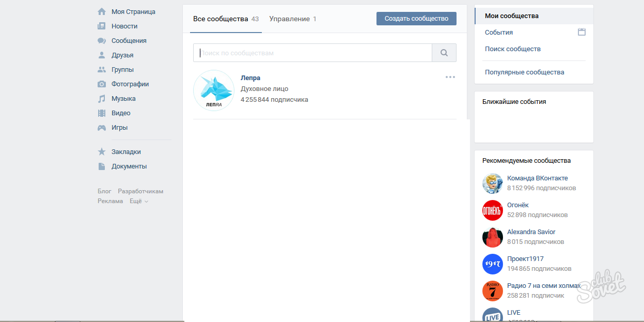Image resolution: width=644 pixels, height=322 pixels.
Task: Open the Фотографии camera icon
Action: [x=102, y=84]
